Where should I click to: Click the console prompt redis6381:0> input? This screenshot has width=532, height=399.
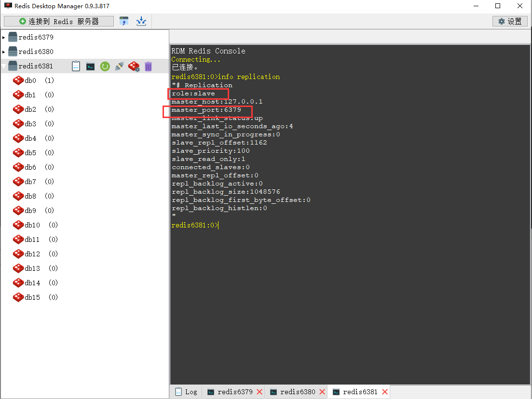pyautogui.click(x=195, y=226)
